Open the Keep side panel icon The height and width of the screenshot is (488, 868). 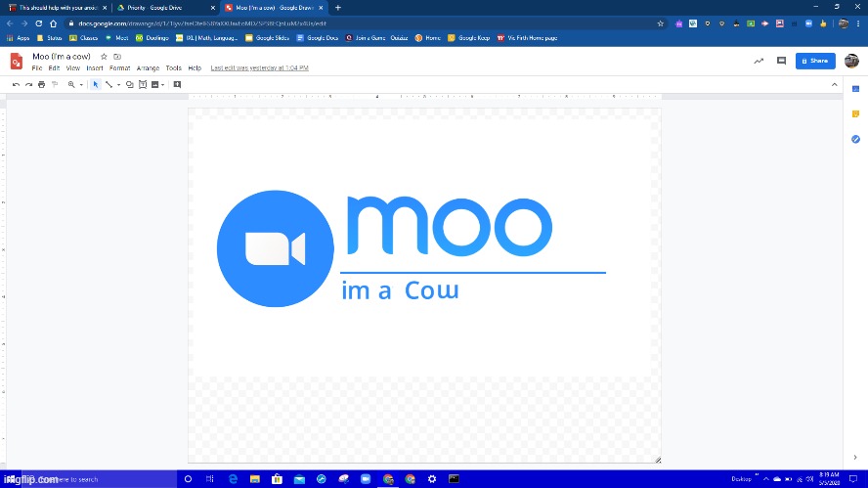point(855,113)
